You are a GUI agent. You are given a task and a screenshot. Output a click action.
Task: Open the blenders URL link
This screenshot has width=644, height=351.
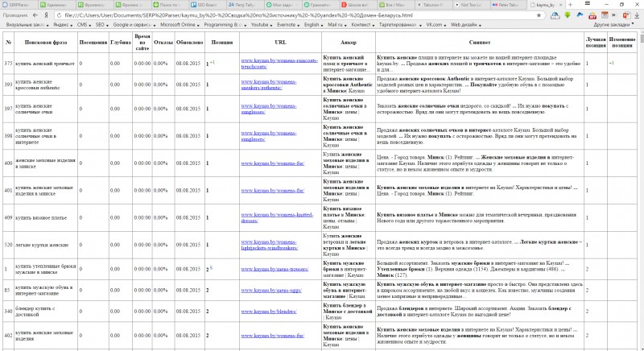click(x=269, y=312)
